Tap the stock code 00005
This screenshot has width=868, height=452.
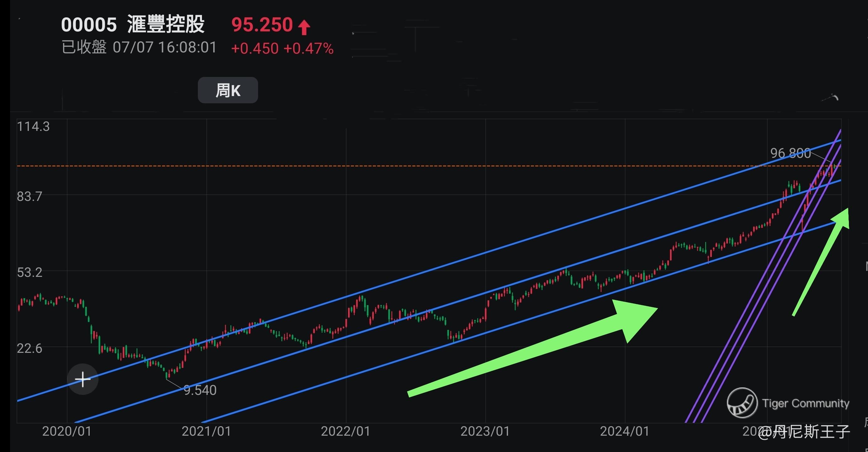[89, 25]
